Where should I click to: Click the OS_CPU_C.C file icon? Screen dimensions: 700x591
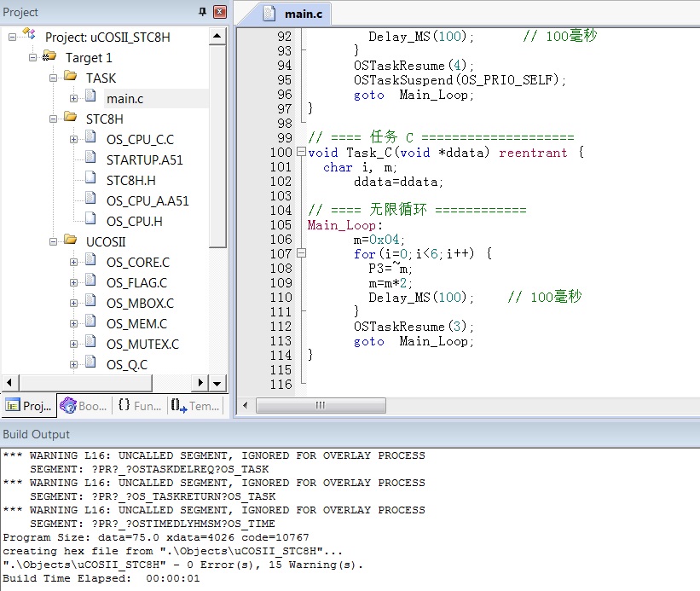(x=90, y=137)
